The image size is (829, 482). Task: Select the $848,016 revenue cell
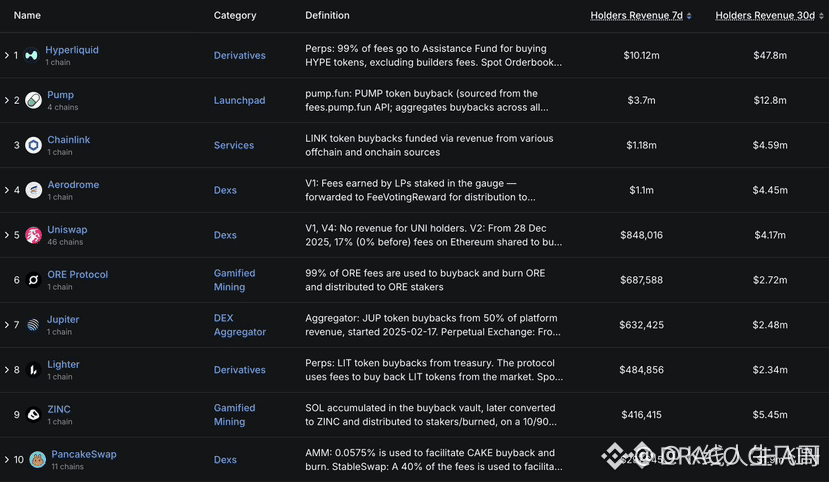[x=641, y=235]
